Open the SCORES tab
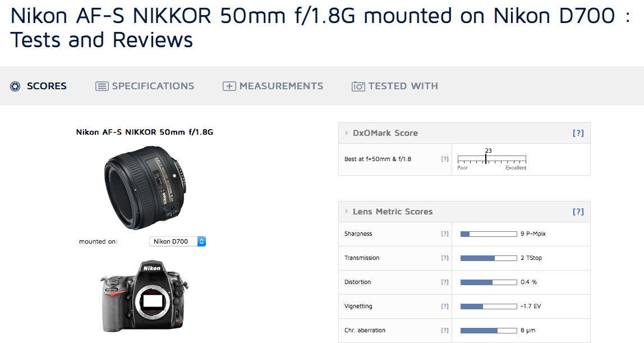The width and height of the screenshot is (644, 343). tap(47, 86)
